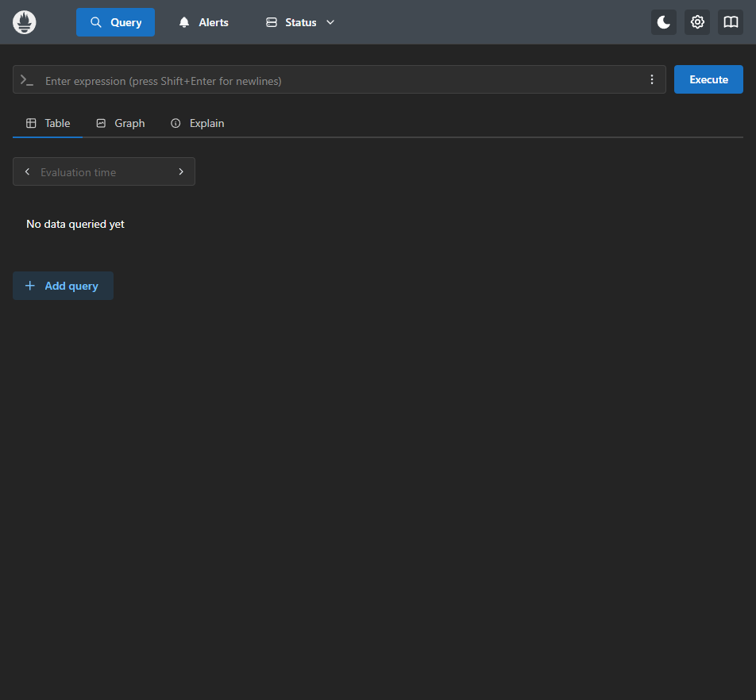Image resolution: width=756 pixels, height=700 pixels.
Task: Step evaluation time forward with right chevron
Action: click(181, 171)
